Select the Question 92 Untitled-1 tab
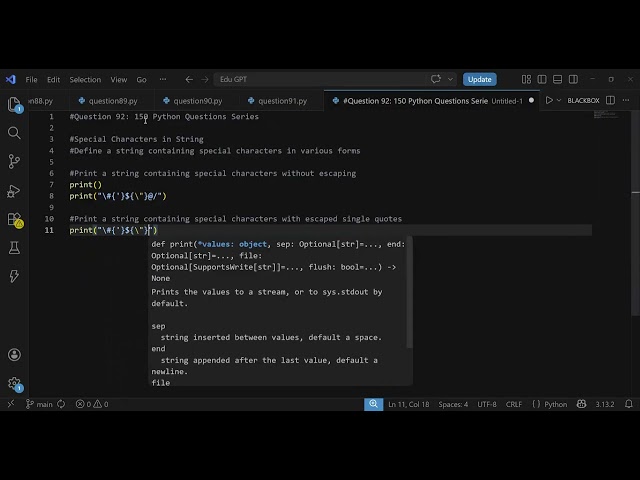Viewport: 640px width, 480px height. tap(432, 101)
